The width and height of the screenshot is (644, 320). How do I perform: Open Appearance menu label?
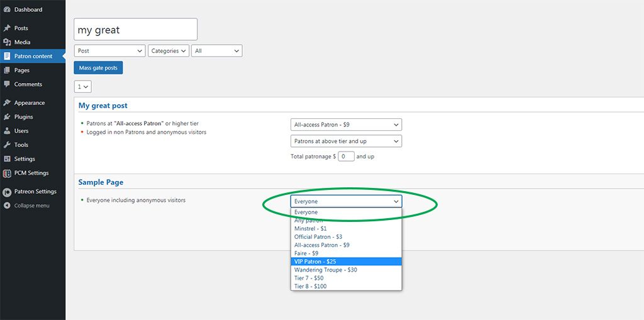coord(30,102)
